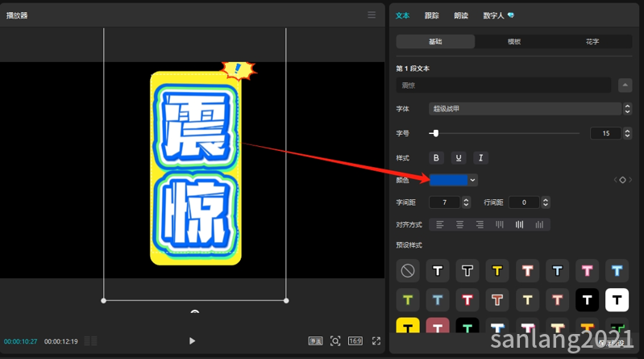This screenshot has width=644, height=359.
Task: Collapse the first text segment section
Action: [x=625, y=86]
